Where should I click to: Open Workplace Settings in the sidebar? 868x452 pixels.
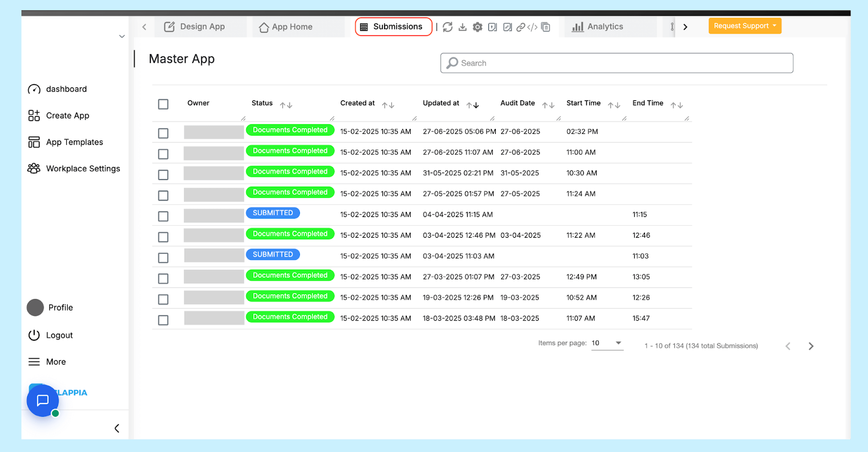pos(74,169)
